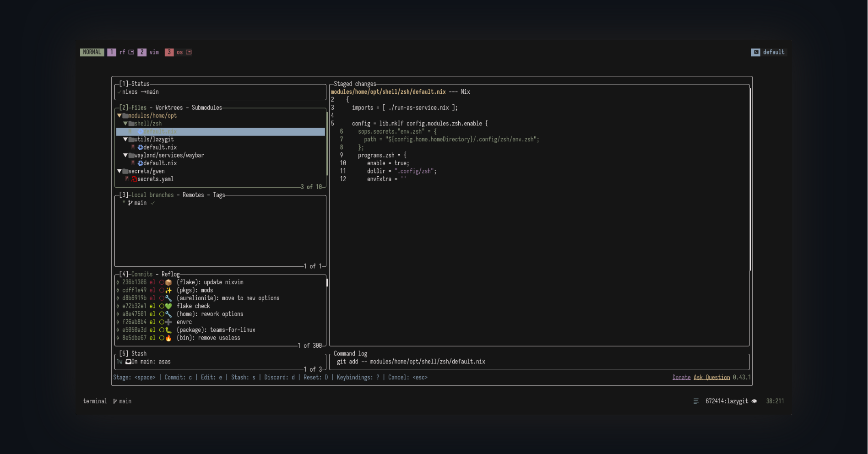Collapse the secrets/gwen directory
The height and width of the screenshot is (454, 868).
point(119,171)
